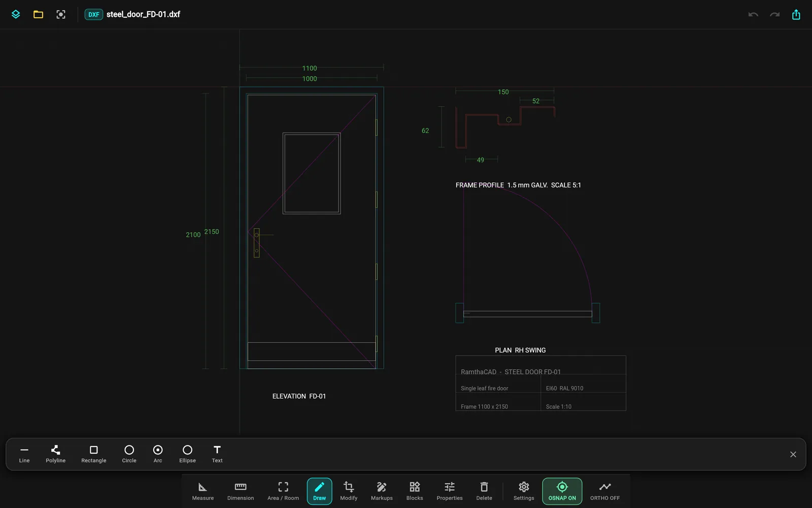Redo the last action

[774, 14]
